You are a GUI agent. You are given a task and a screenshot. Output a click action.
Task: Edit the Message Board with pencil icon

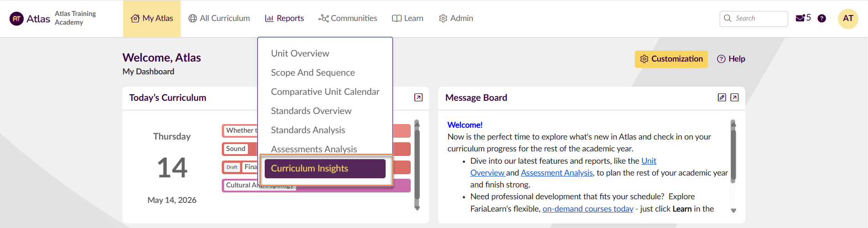click(722, 98)
